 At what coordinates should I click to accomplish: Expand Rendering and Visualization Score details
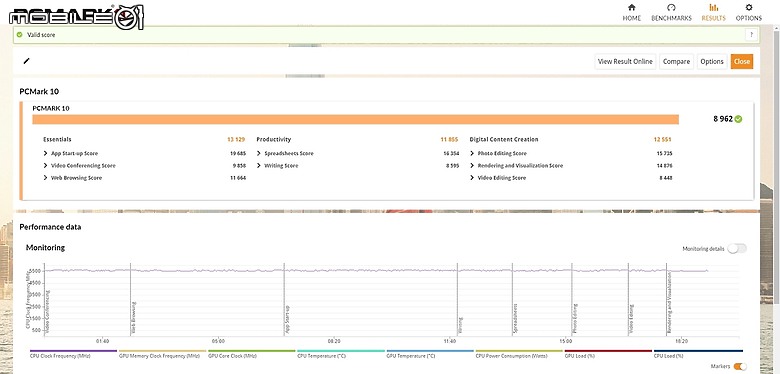point(472,166)
